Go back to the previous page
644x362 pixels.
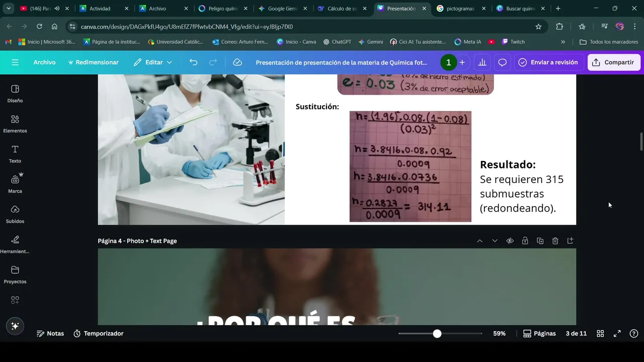(10, 27)
